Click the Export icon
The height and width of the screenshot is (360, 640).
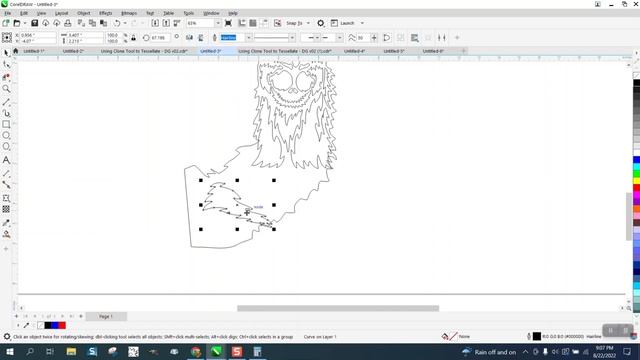pyautogui.click(x=166, y=23)
